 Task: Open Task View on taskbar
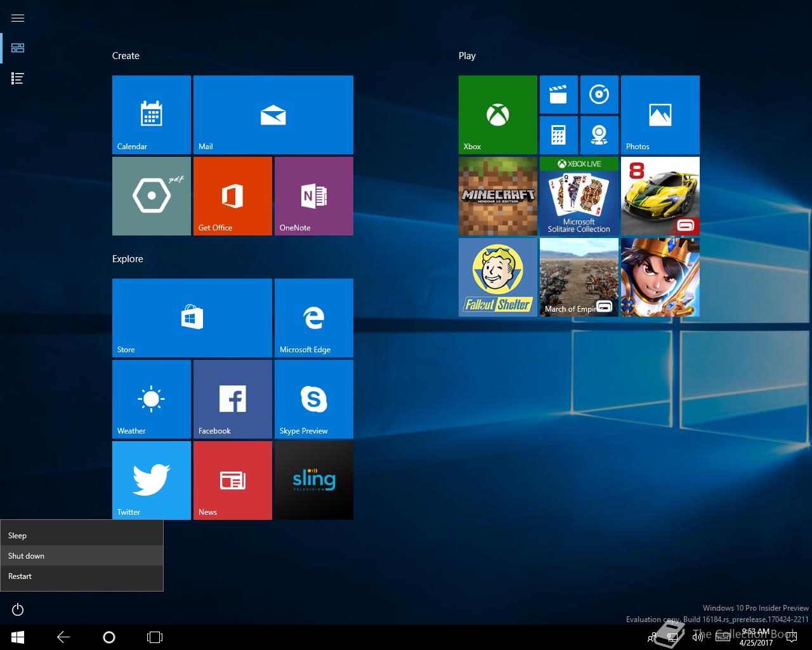coord(155,637)
